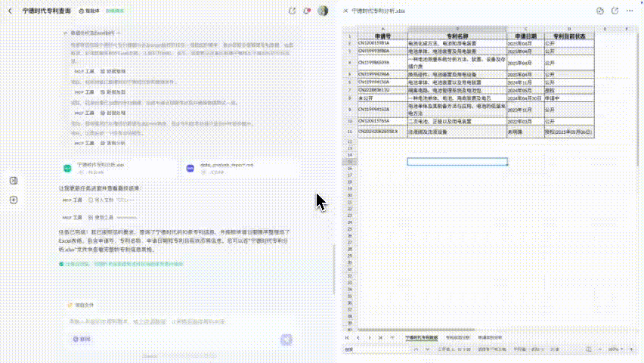
Task: Click the fit view icon beside zoom
Action: pos(589,349)
